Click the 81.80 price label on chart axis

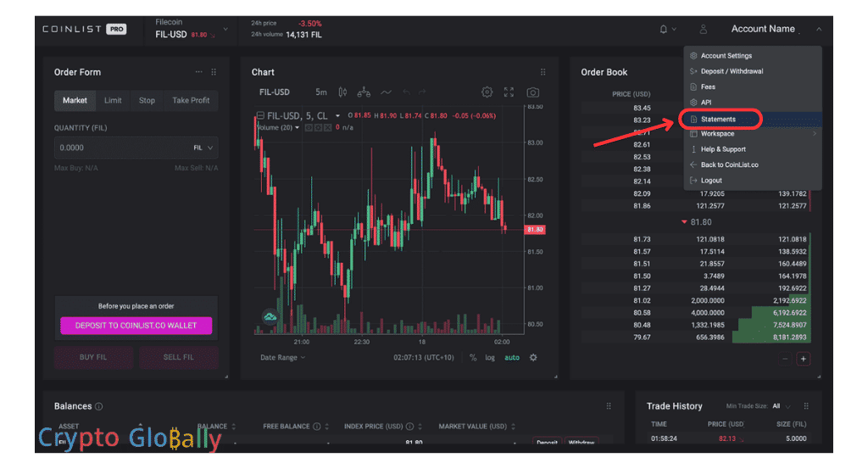coord(535,230)
